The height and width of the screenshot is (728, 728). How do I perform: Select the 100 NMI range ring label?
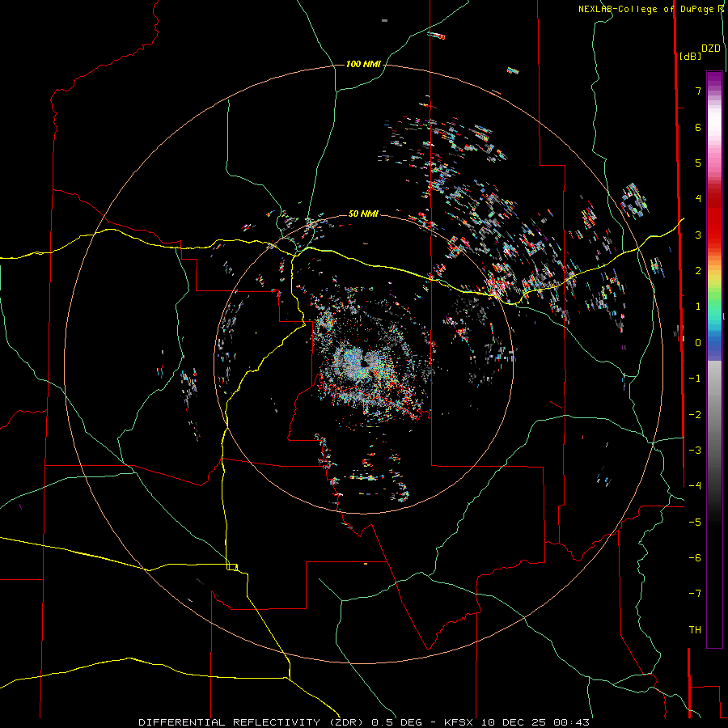[363, 64]
